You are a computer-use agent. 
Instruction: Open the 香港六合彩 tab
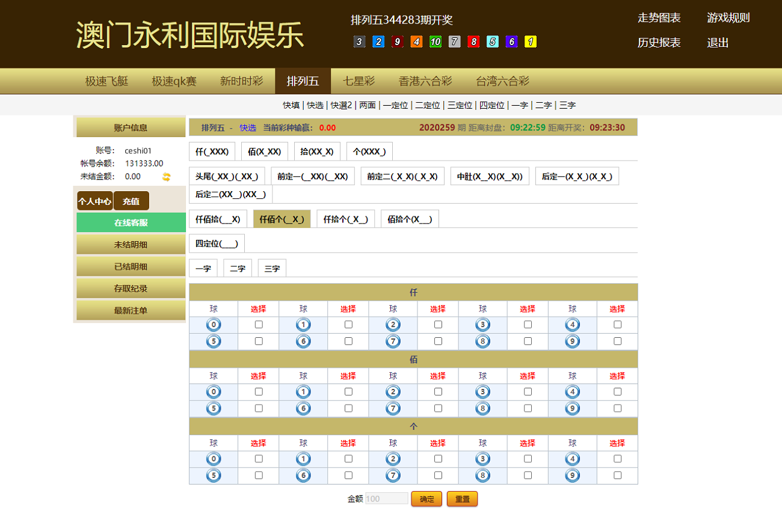425,81
